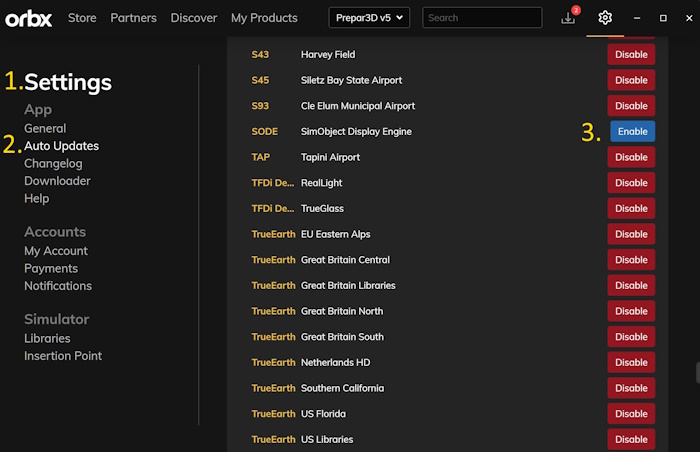Open Insertion Point settings

63,356
